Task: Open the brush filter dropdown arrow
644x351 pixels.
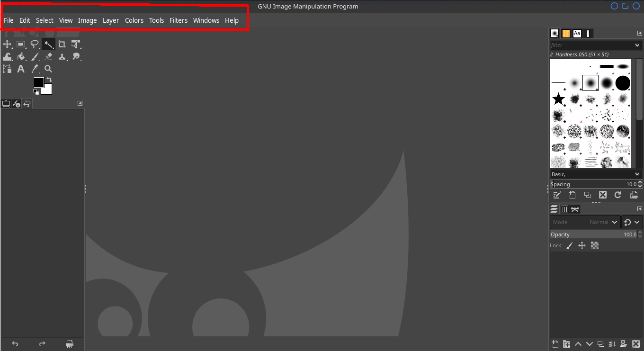Action: [x=637, y=45]
